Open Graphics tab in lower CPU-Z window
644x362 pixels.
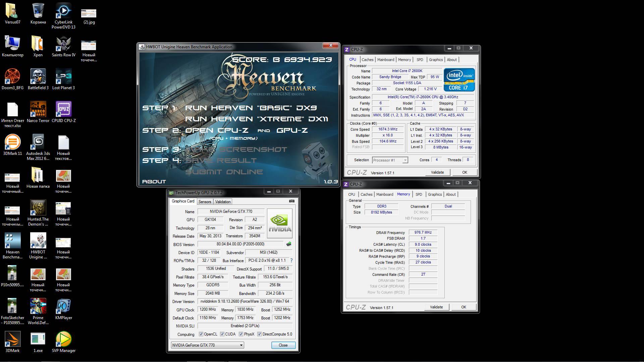[435, 194]
